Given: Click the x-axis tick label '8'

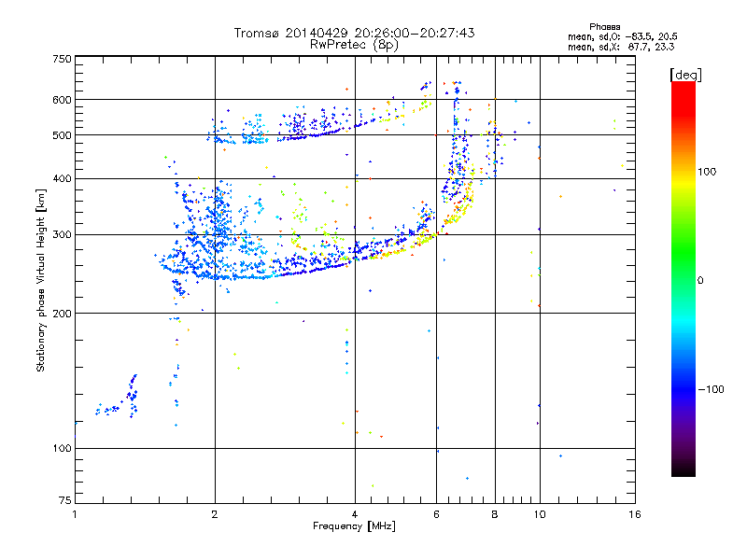Looking at the screenshot, I should (495, 514).
